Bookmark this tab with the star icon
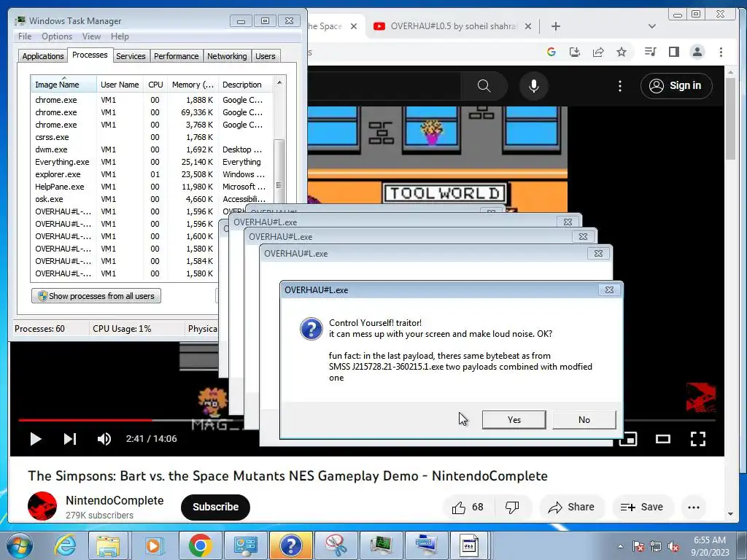 coord(622,52)
